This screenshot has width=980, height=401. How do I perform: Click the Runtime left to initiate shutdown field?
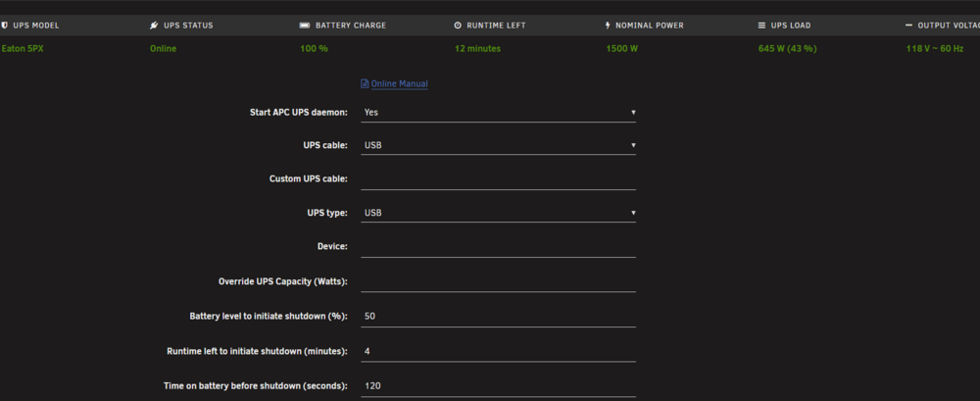point(498,352)
